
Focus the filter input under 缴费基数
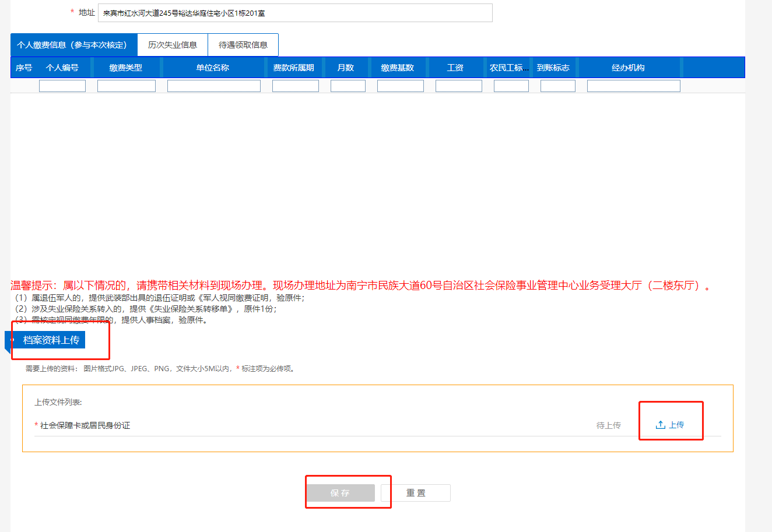[401, 86]
